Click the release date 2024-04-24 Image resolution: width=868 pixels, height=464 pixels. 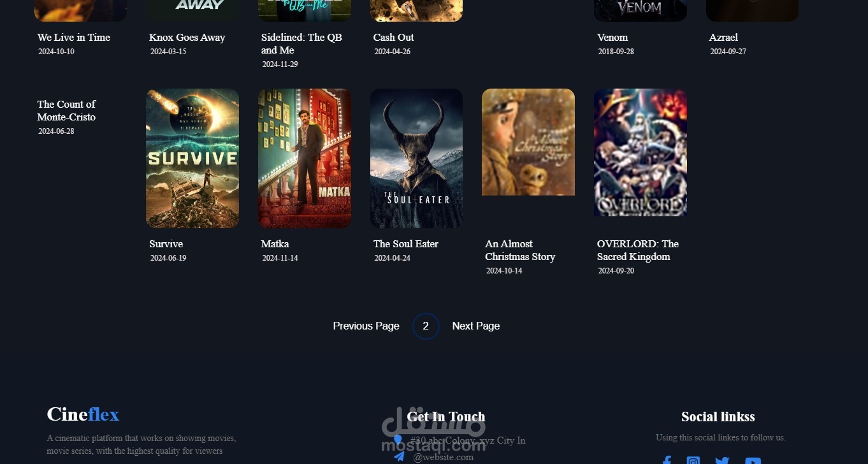click(393, 258)
